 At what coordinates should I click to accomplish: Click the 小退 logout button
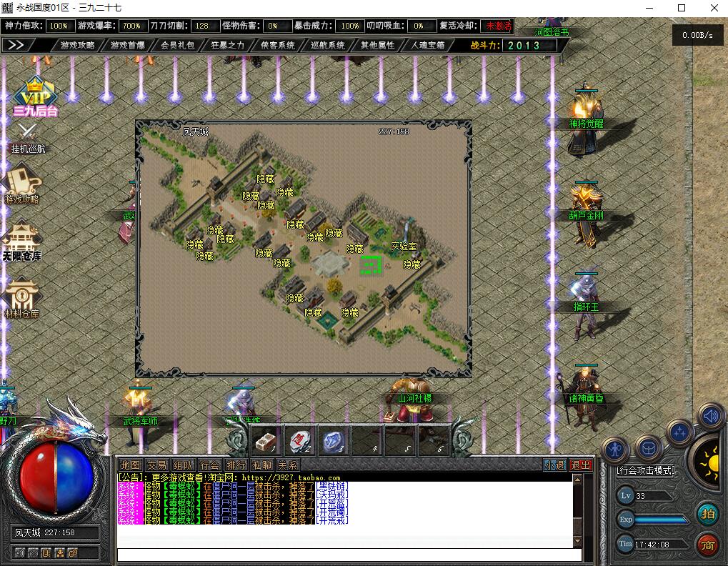555,465
